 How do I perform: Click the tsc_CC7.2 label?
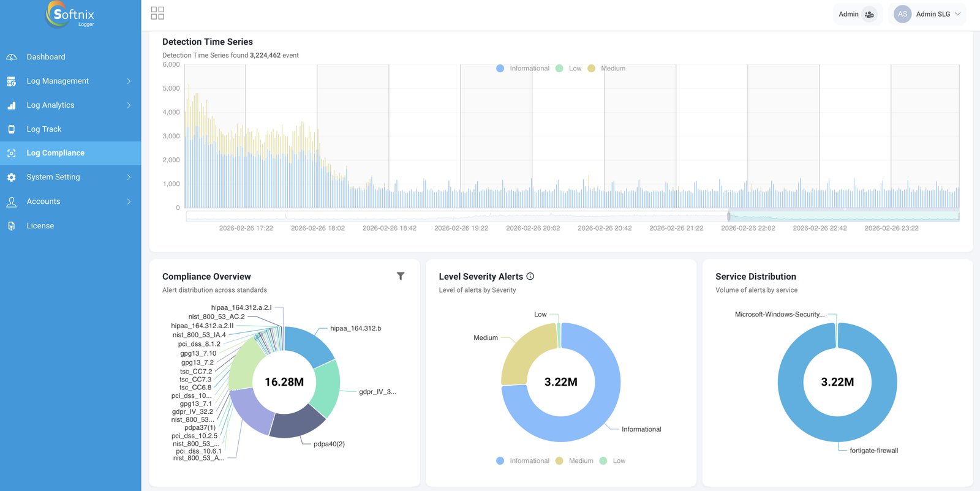[196, 372]
